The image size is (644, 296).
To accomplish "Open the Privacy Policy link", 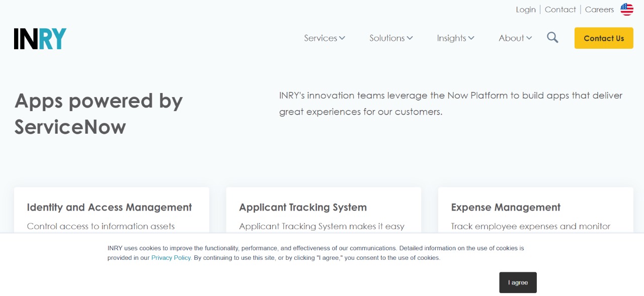I will point(171,258).
